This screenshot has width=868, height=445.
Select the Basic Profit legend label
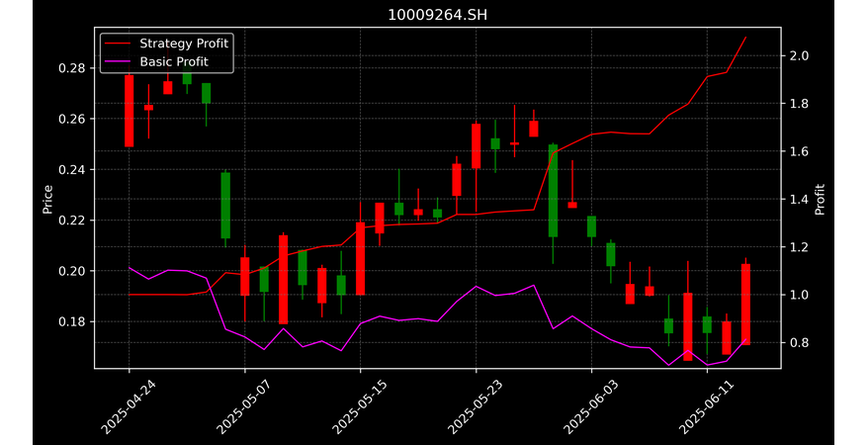point(174,61)
